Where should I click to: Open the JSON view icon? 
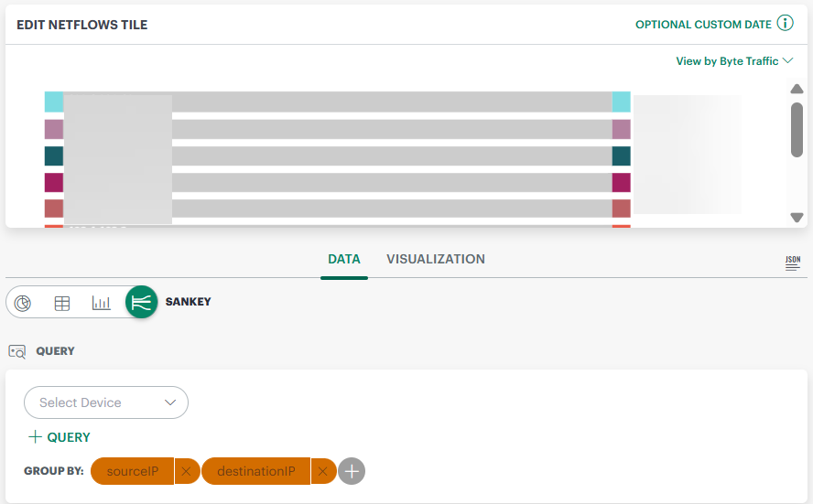793,263
